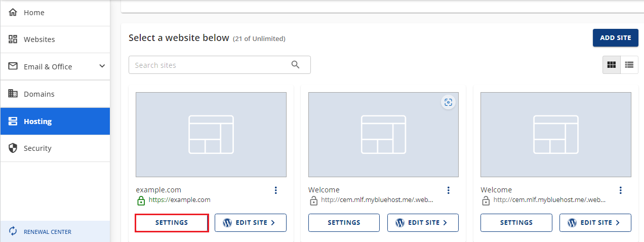Image resolution: width=644 pixels, height=242 pixels.
Task: Switch to list view
Action: click(x=629, y=65)
